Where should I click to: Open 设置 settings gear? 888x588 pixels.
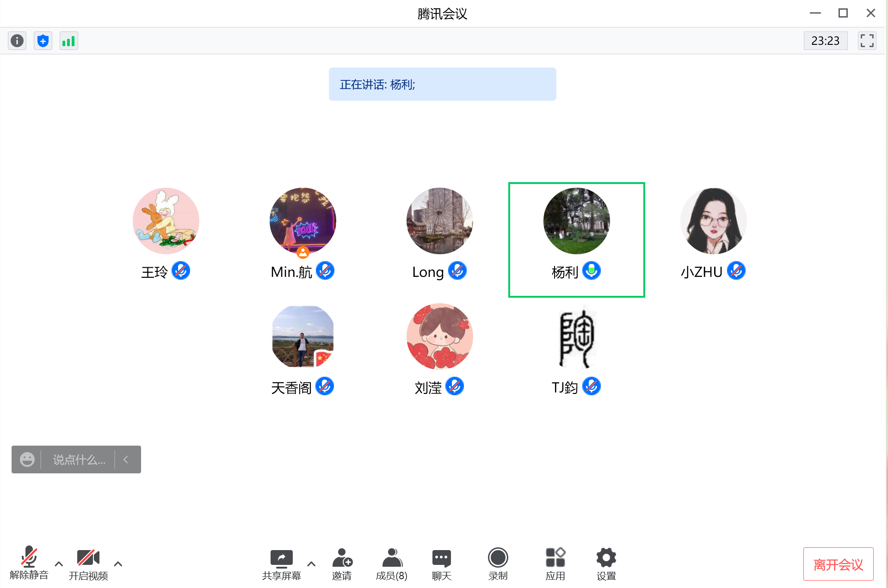point(606,564)
